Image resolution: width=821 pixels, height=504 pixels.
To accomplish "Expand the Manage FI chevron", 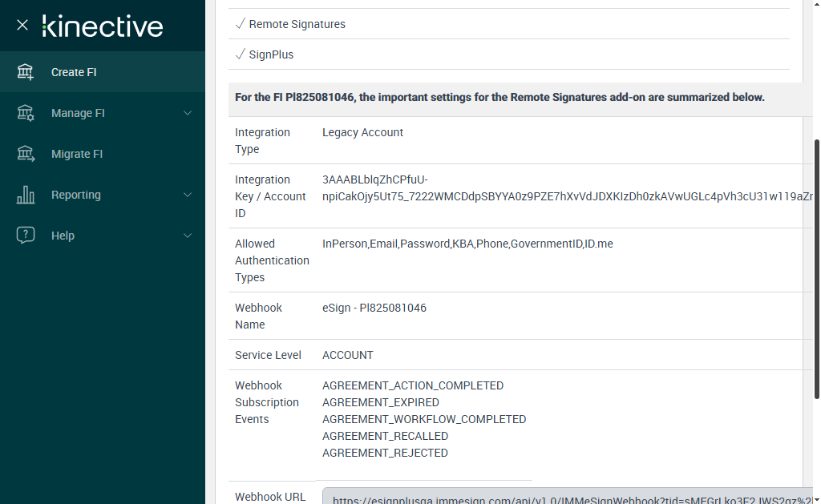I will point(188,113).
